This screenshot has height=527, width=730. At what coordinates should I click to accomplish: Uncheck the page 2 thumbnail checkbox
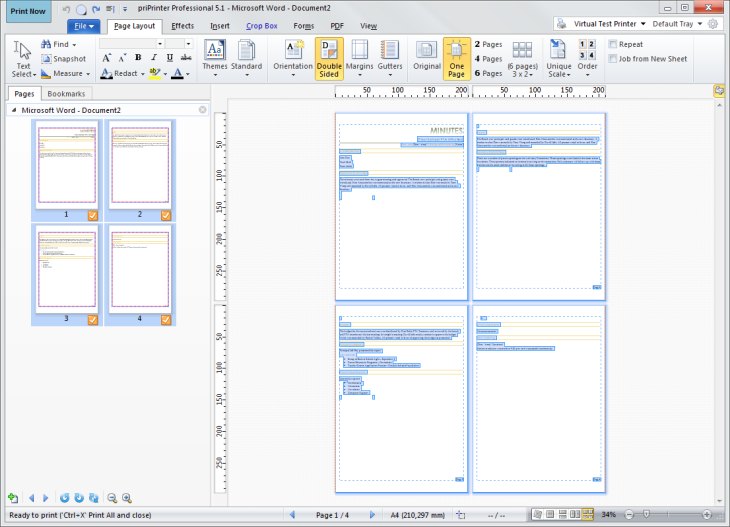coord(166,215)
